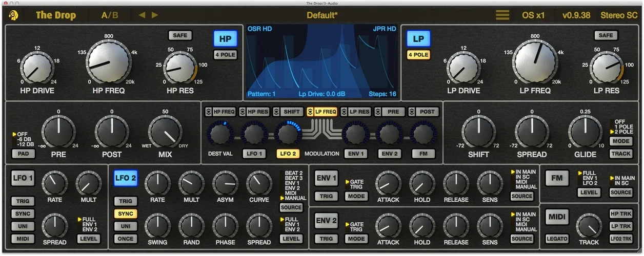The height and width of the screenshot is (256, 644).
Task: Change oversampling setting OS x1
Action: pos(533,15)
